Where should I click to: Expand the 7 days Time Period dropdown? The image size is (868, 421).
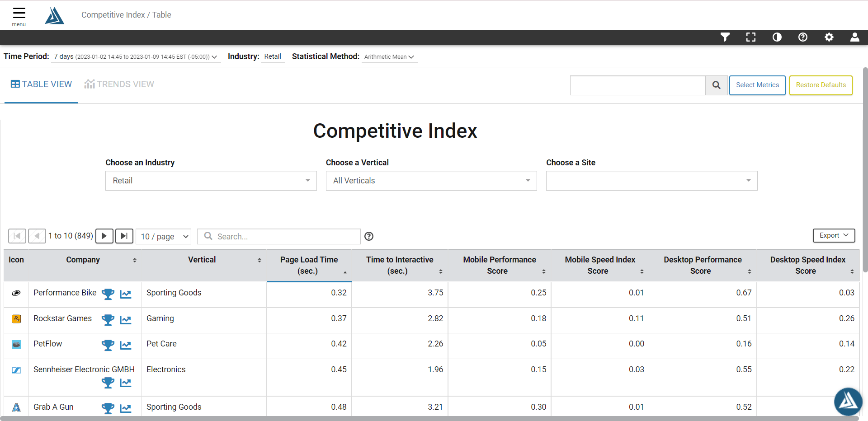click(135, 56)
